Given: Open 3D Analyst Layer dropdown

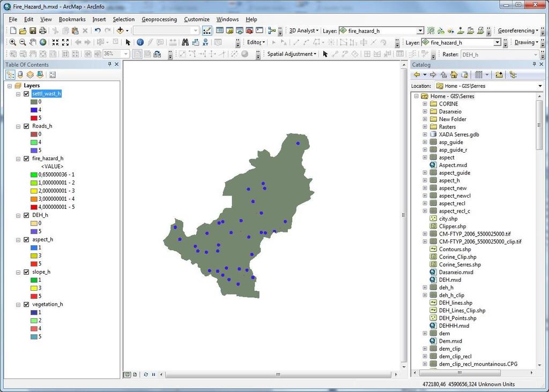Looking at the screenshot, I should coord(420,31).
